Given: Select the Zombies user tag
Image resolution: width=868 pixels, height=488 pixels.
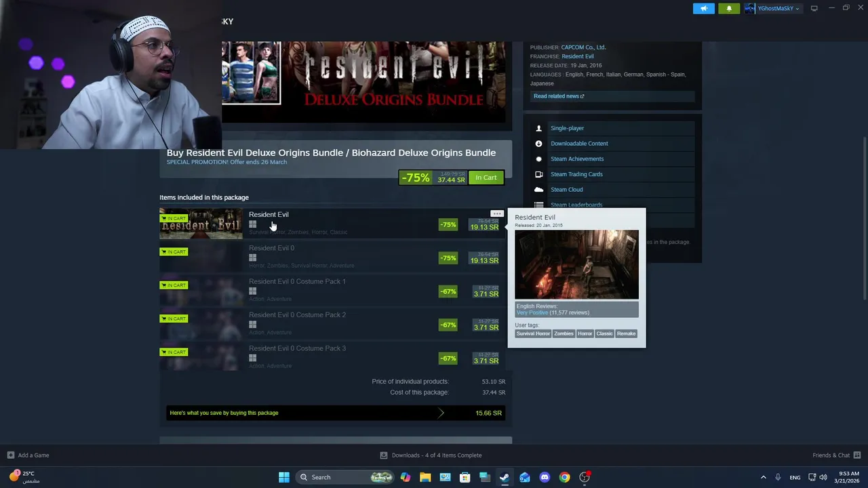Looking at the screenshot, I should pos(564,333).
